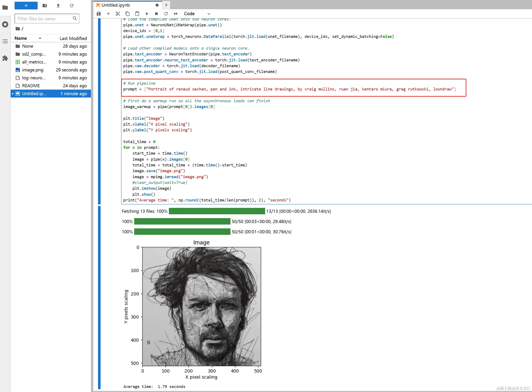Cut the selected cell with the scissors icon
The width and height of the screenshot is (532, 392).
coord(118,14)
